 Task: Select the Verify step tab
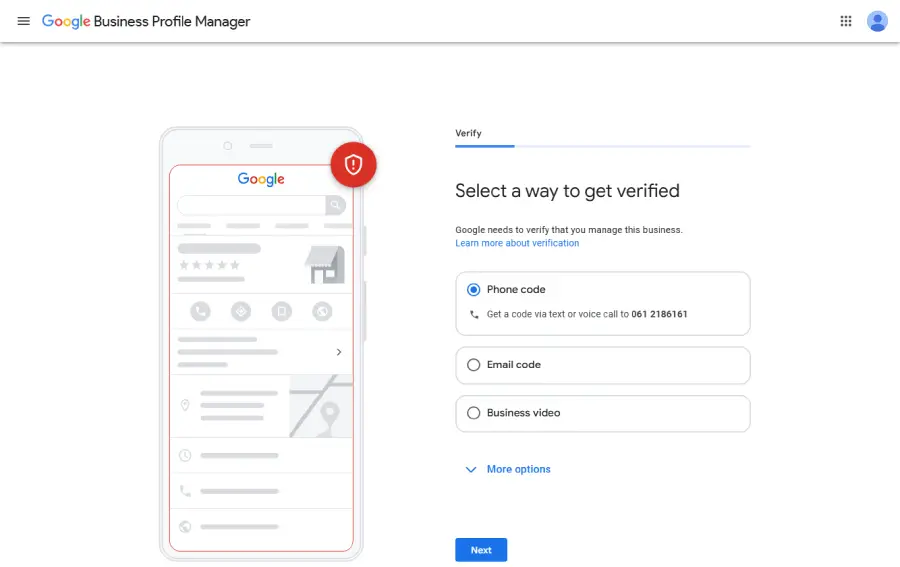point(468,133)
